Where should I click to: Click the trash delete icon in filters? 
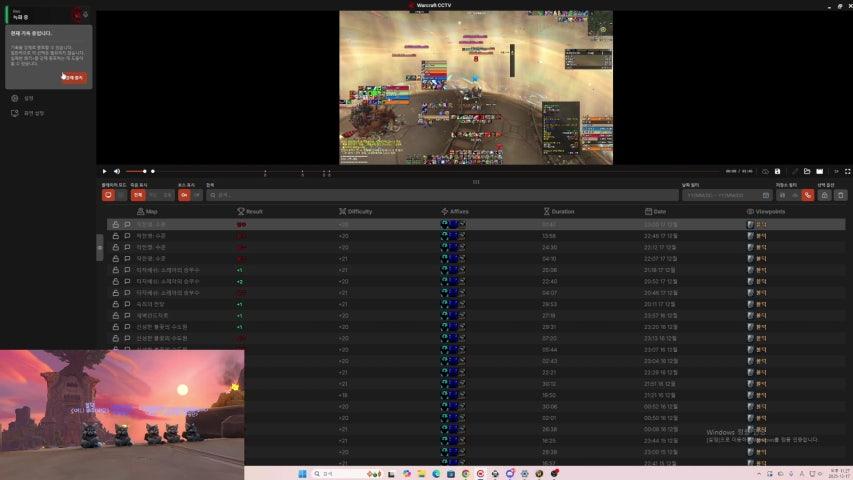[x=841, y=195]
